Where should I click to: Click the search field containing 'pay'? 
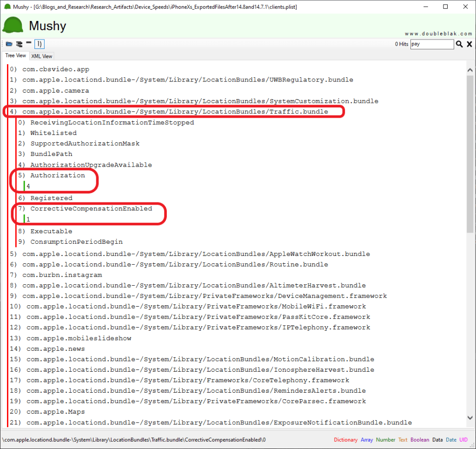tap(432, 44)
